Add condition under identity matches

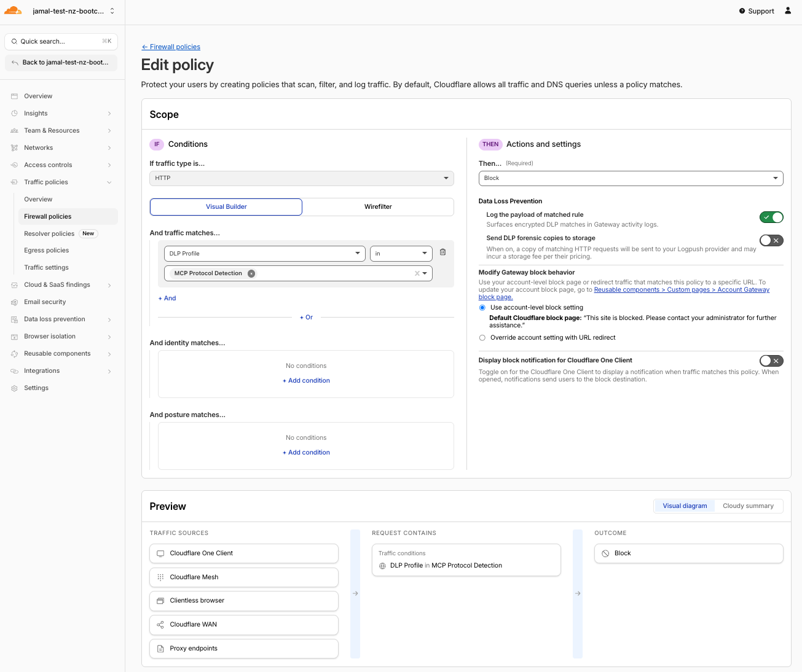(x=306, y=381)
